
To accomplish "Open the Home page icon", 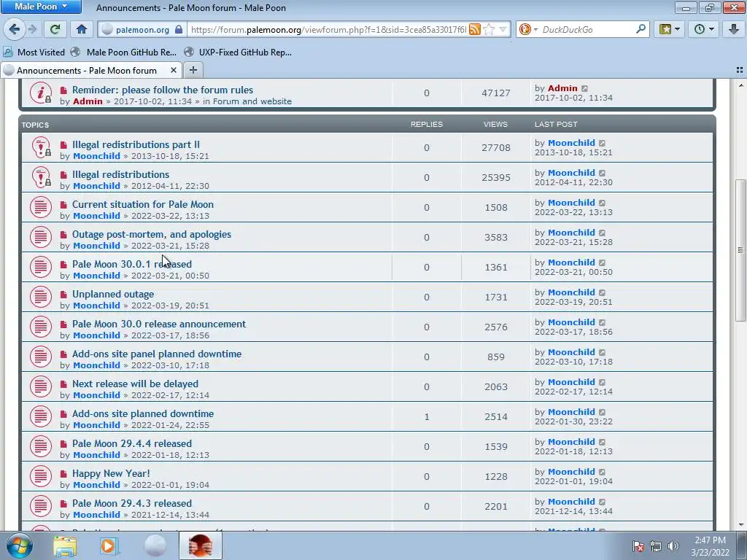I will pos(82,29).
